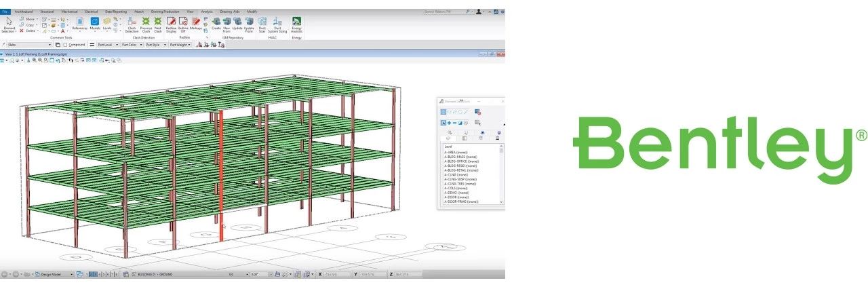Image resolution: width=868 pixels, height=289 pixels.
Task: Select the Element Selection tool
Action: coord(9,24)
